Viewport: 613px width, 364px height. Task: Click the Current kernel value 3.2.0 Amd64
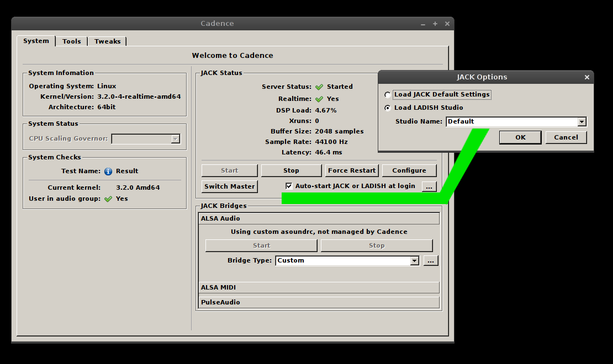(x=138, y=188)
